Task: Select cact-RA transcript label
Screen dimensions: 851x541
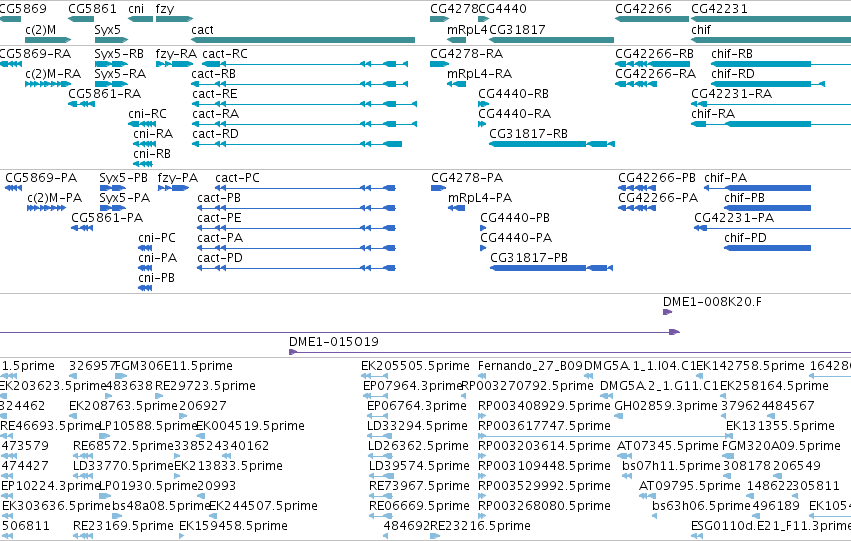Action: (x=215, y=114)
